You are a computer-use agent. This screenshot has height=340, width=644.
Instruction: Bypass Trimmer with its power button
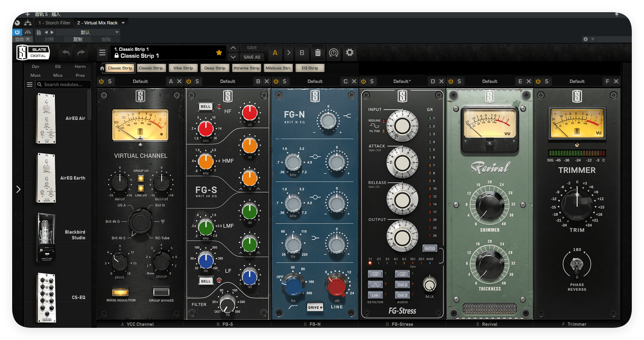click(538, 81)
